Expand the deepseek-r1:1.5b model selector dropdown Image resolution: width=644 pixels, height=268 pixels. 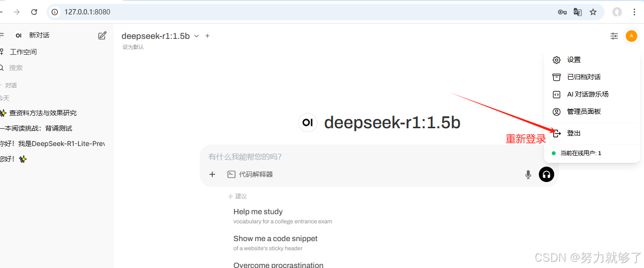[160, 36]
